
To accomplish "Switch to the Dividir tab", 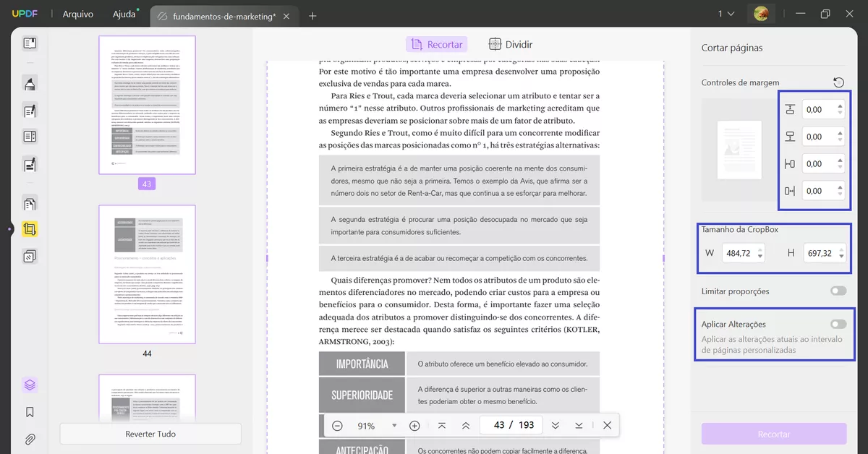I will coord(510,44).
